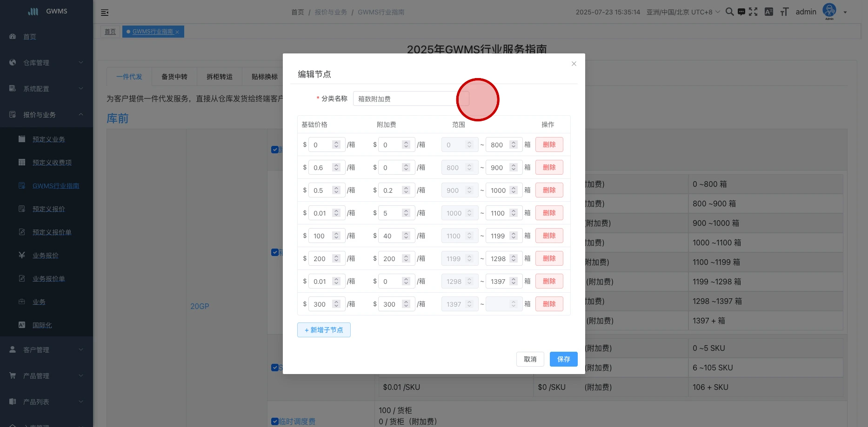Click the message bubble icon in header
Screen dimensions: 868x427
pyautogui.click(x=741, y=12)
